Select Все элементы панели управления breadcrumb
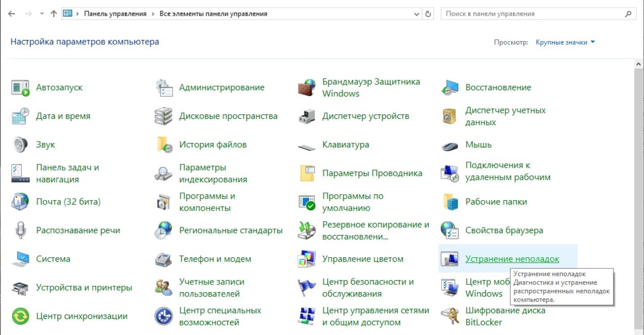The width and height of the screenshot is (644, 335). (213, 14)
